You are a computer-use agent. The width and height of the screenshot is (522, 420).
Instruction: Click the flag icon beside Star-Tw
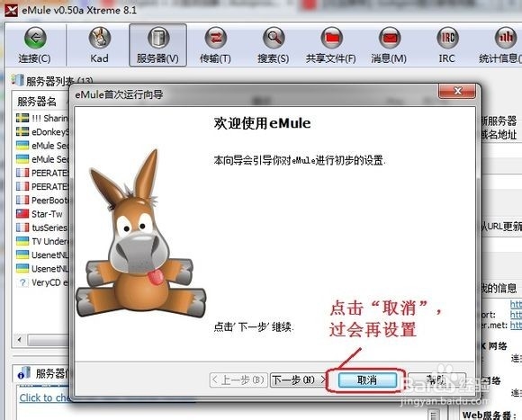tap(22, 213)
